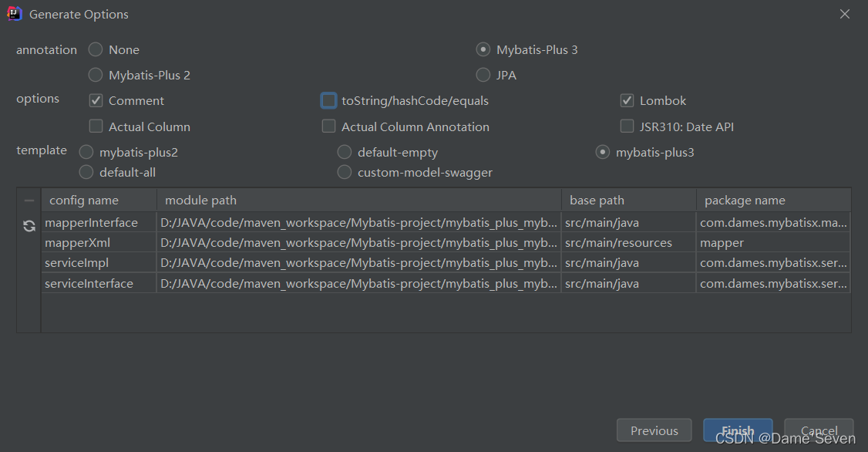868x452 pixels.
Task: Click package name cell of serviceInterface row
Action: point(773,284)
